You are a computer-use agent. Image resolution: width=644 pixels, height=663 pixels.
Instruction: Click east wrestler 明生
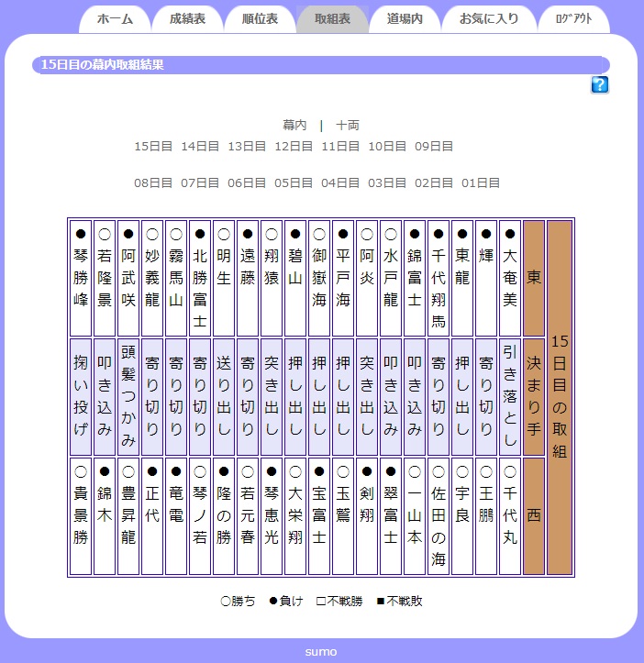pyautogui.click(x=224, y=278)
